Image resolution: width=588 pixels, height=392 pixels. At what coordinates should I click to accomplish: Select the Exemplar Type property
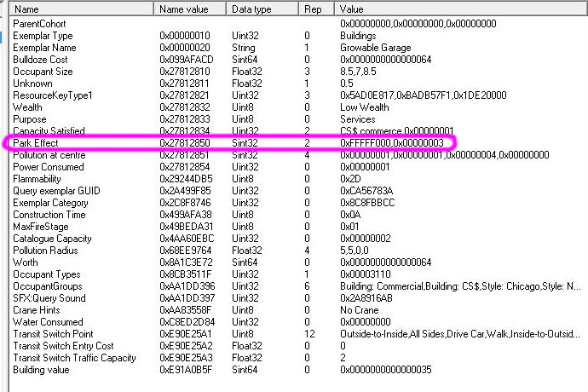click(x=298, y=36)
